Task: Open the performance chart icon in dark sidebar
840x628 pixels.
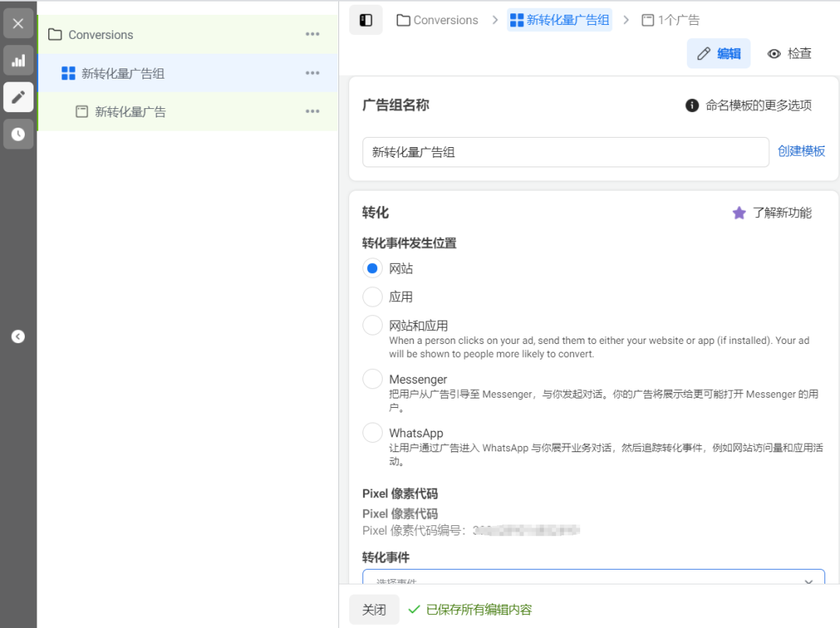Action: pyautogui.click(x=18, y=60)
